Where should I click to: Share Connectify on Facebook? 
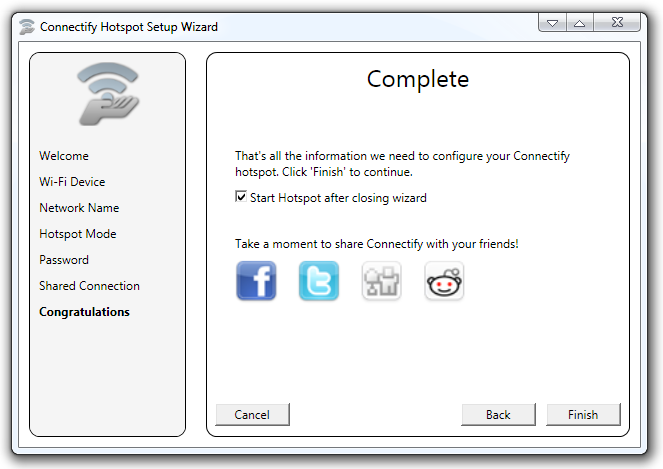click(x=256, y=280)
